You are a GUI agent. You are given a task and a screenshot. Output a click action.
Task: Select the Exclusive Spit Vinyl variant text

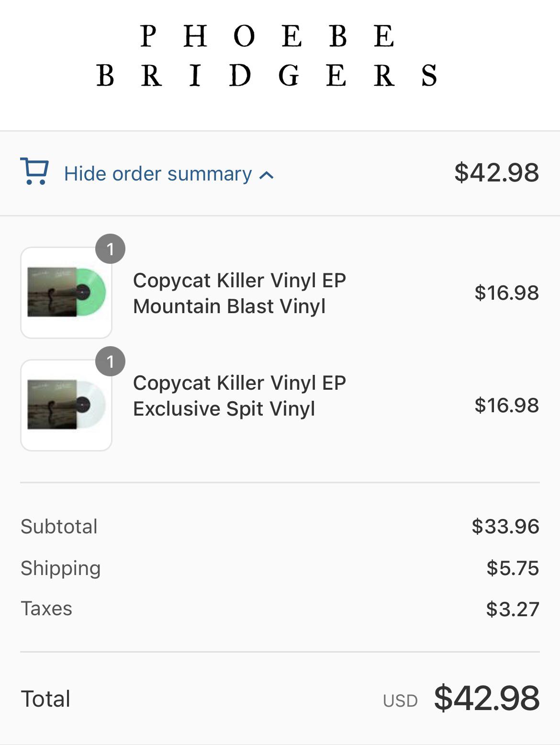(224, 409)
